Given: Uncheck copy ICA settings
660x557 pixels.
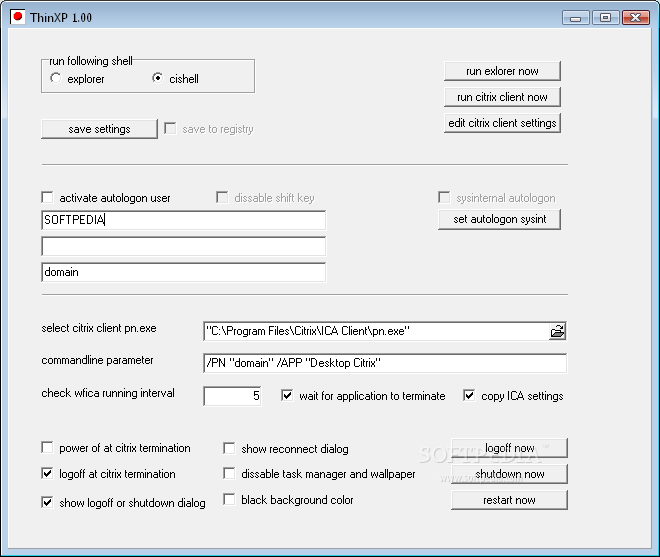Looking at the screenshot, I should click(469, 396).
